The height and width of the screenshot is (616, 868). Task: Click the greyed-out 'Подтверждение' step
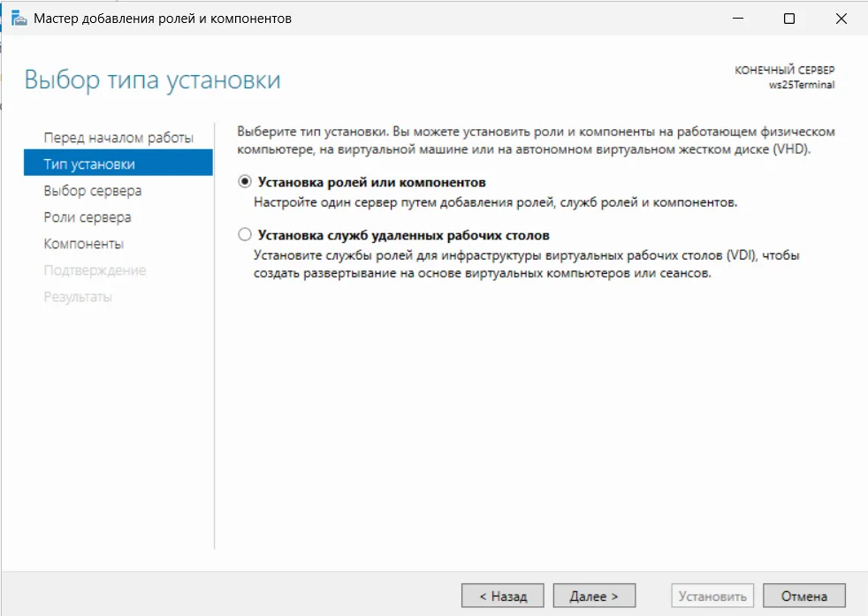click(95, 270)
